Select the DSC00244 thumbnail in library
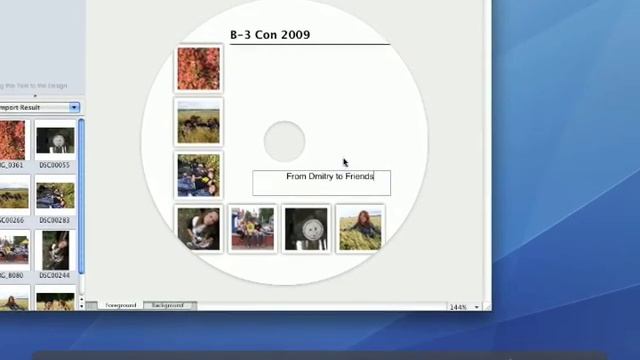This screenshot has height=360, width=640. coord(55,250)
